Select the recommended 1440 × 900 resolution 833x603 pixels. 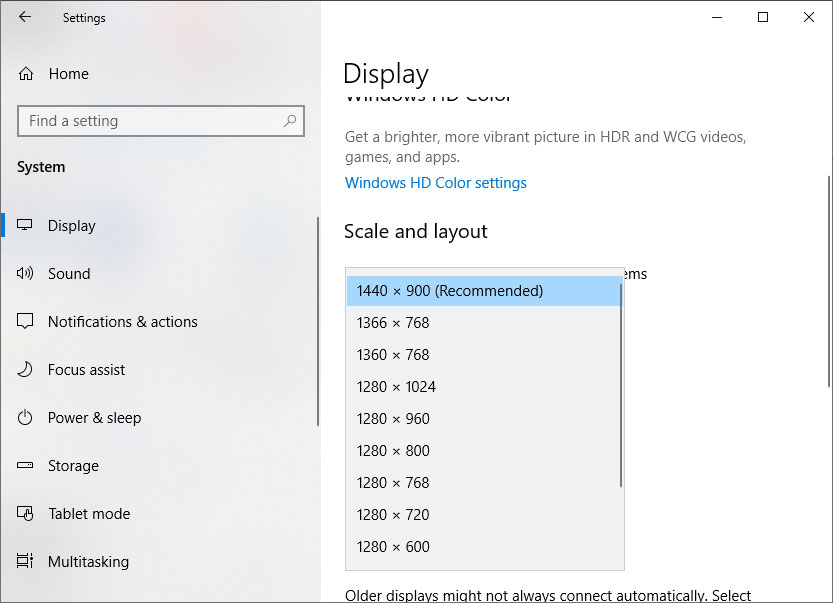coord(448,290)
